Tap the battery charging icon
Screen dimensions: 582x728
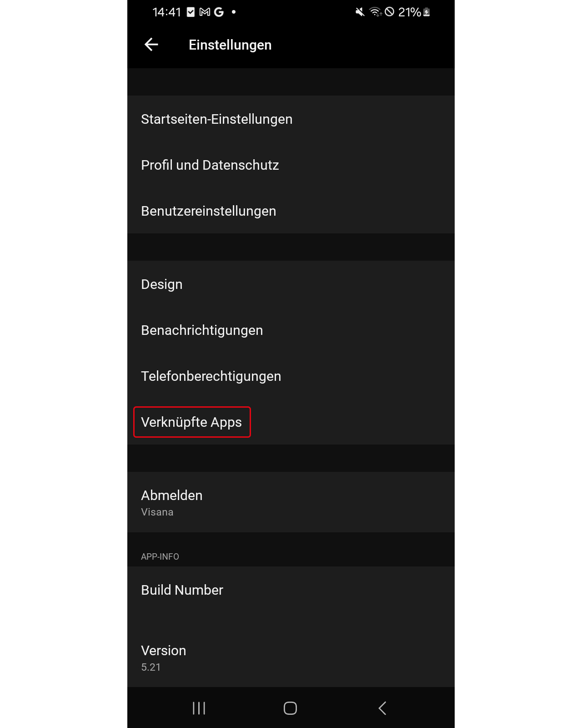426,12
